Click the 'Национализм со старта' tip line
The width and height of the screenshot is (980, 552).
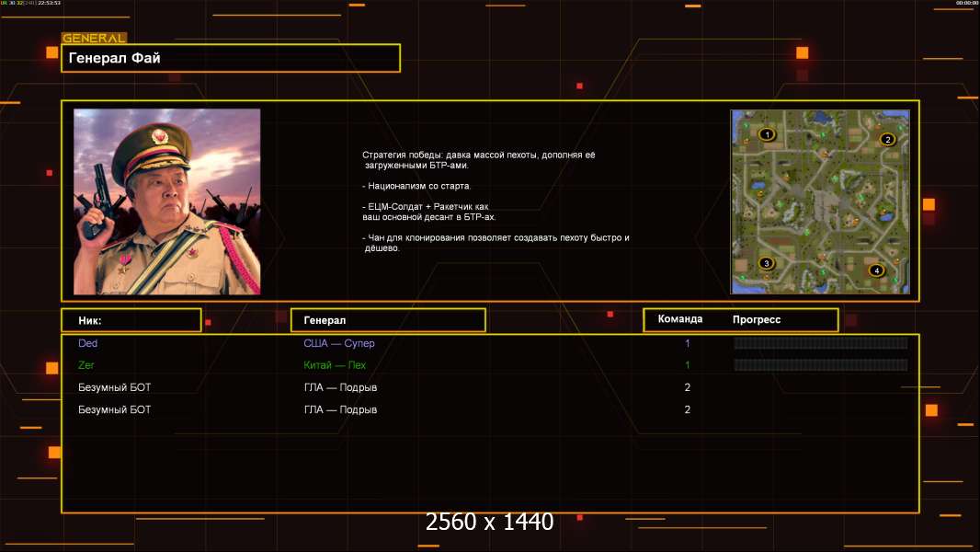click(416, 186)
